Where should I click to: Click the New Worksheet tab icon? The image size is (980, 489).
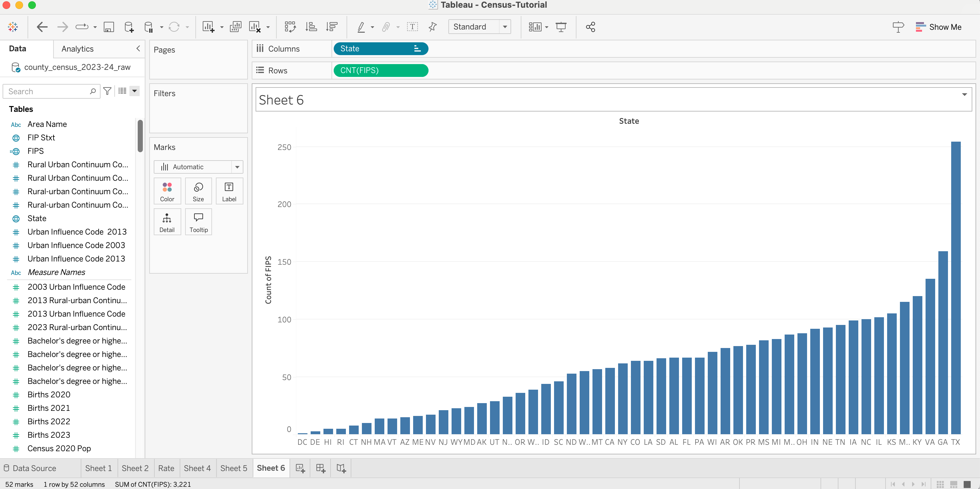click(x=300, y=468)
